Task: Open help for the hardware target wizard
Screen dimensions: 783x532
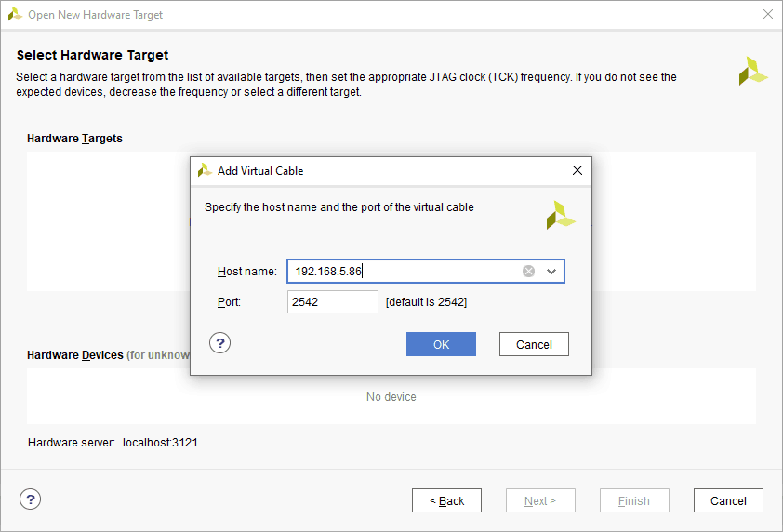Action: click(x=30, y=499)
